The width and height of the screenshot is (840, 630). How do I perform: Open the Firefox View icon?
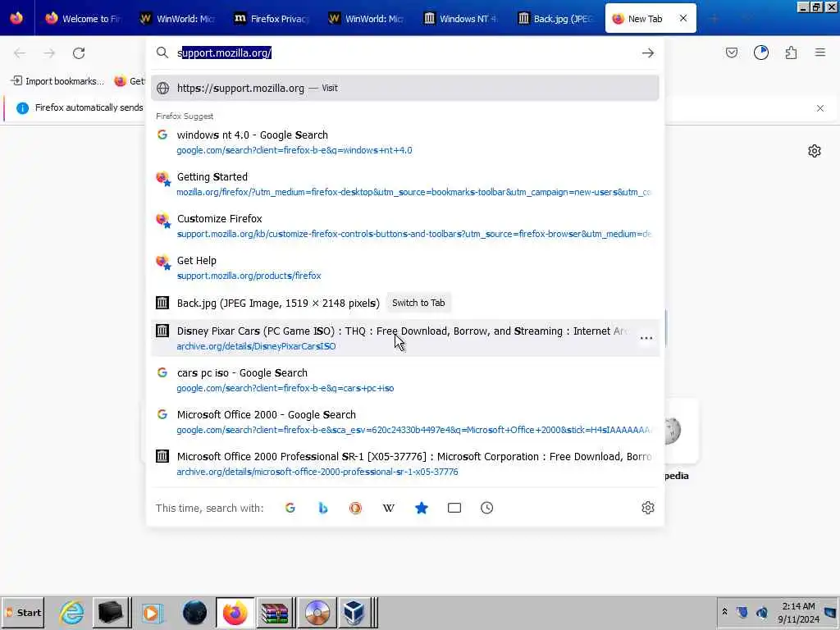tap(16, 18)
